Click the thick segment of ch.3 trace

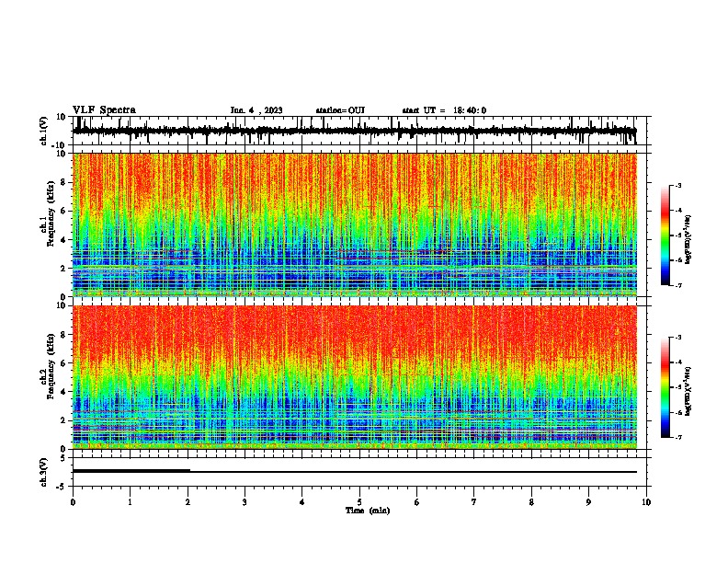click(131, 471)
